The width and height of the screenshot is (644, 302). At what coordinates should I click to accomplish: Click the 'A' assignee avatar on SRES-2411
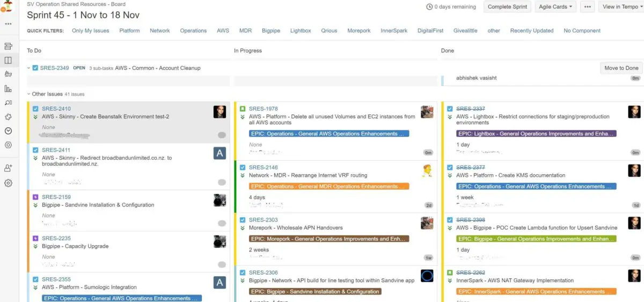219,153
